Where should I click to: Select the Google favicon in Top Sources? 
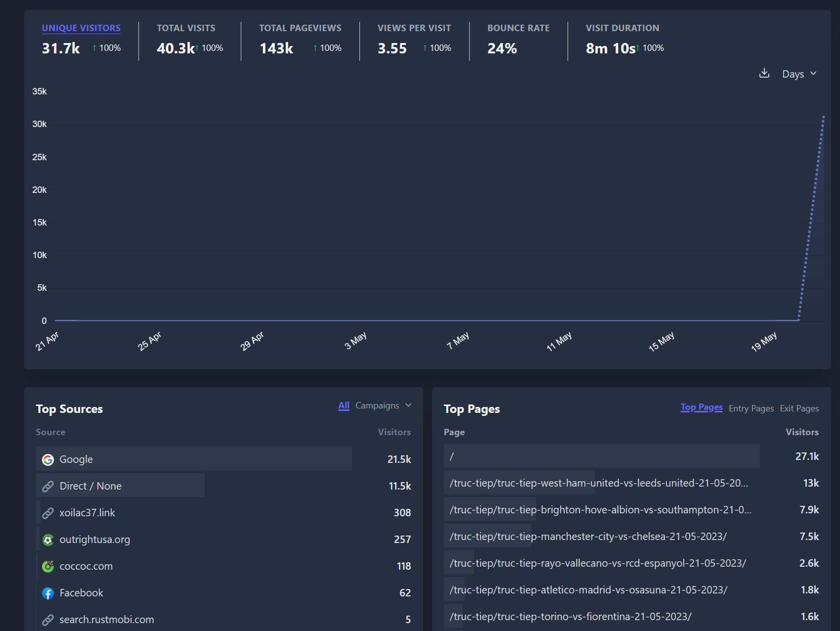[x=48, y=459]
